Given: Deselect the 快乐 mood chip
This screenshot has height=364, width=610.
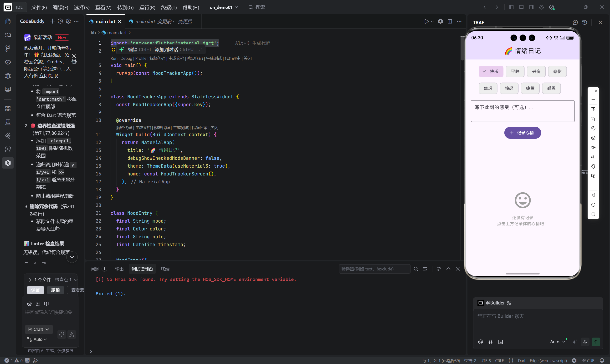Looking at the screenshot, I should (491, 71).
